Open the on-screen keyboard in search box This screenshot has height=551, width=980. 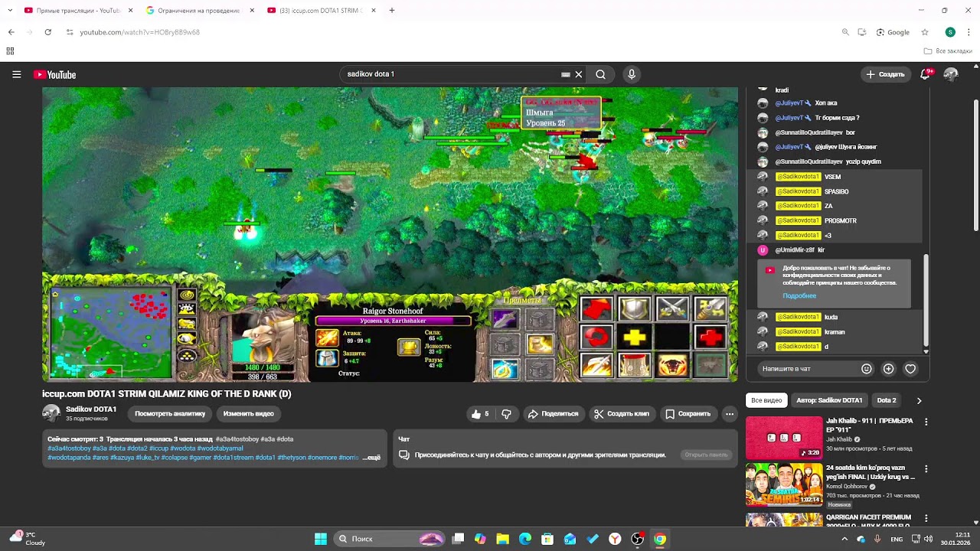(566, 74)
